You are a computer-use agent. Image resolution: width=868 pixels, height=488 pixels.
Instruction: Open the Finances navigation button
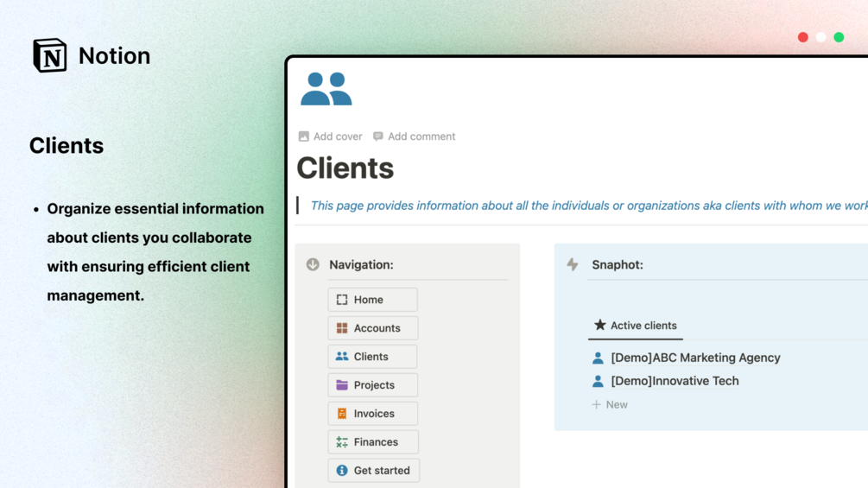[x=372, y=442]
